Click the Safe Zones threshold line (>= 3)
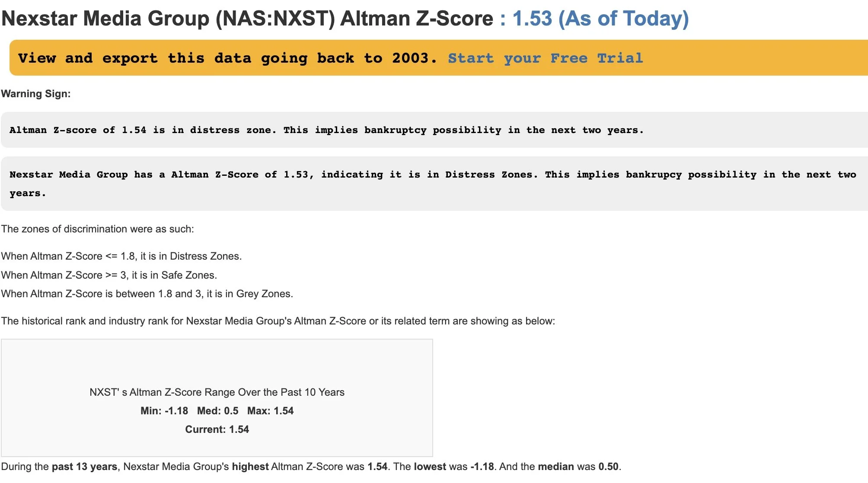This screenshot has height=483, width=868. point(109,275)
